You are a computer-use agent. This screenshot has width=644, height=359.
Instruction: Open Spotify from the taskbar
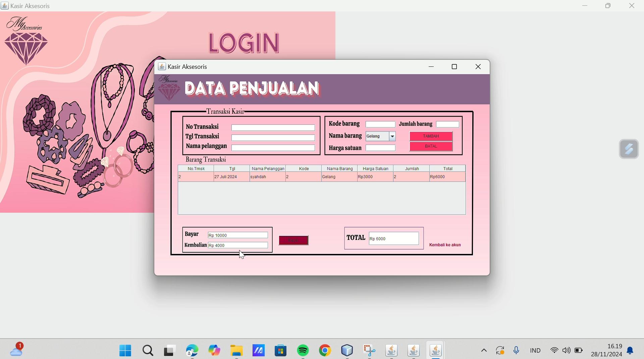point(303,351)
